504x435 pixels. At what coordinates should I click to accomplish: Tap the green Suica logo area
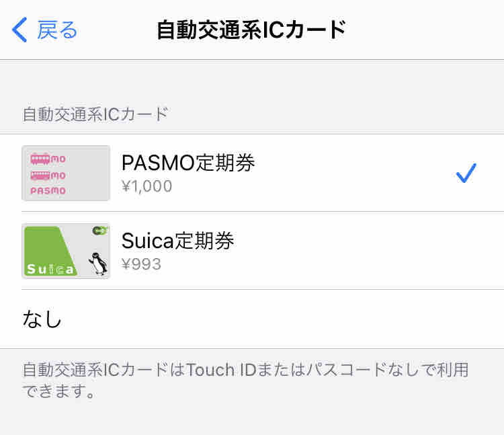[48, 251]
